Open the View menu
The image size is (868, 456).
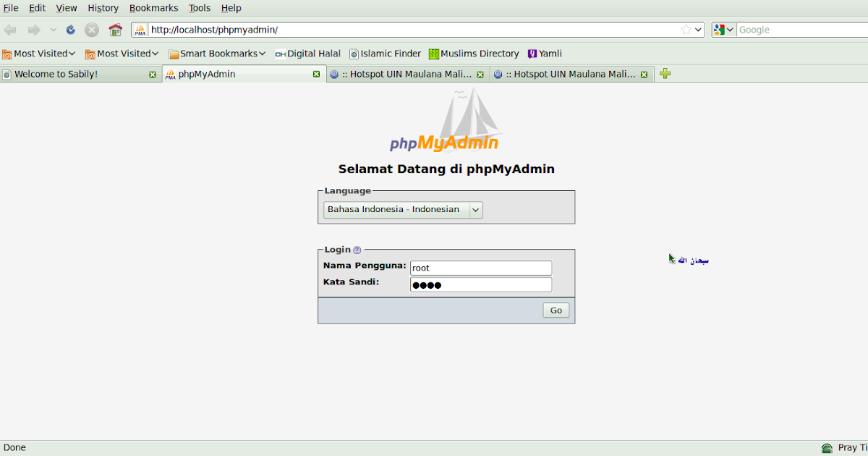[x=67, y=8]
